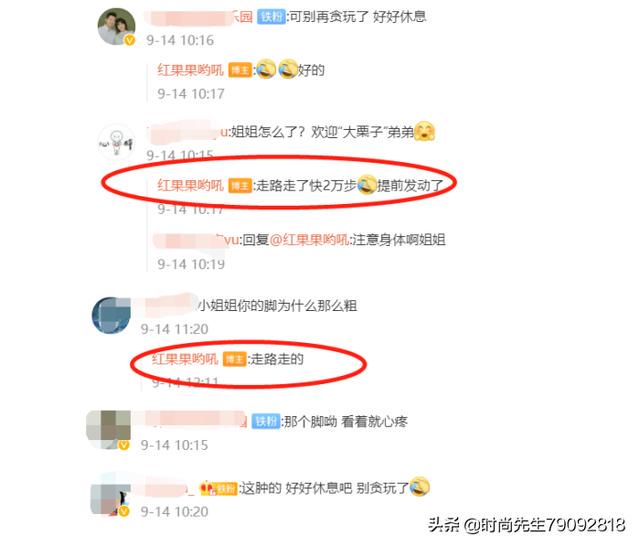The image size is (640, 547).
Task: Click the 9-14 10:16 timestamp
Action: point(180,40)
